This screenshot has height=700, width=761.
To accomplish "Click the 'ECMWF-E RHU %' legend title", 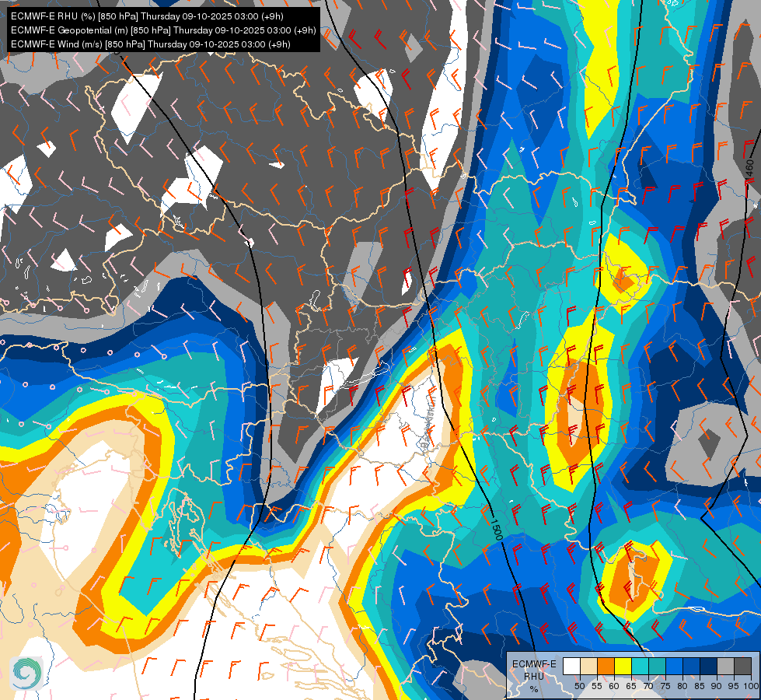I will click(x=534, y=676).
